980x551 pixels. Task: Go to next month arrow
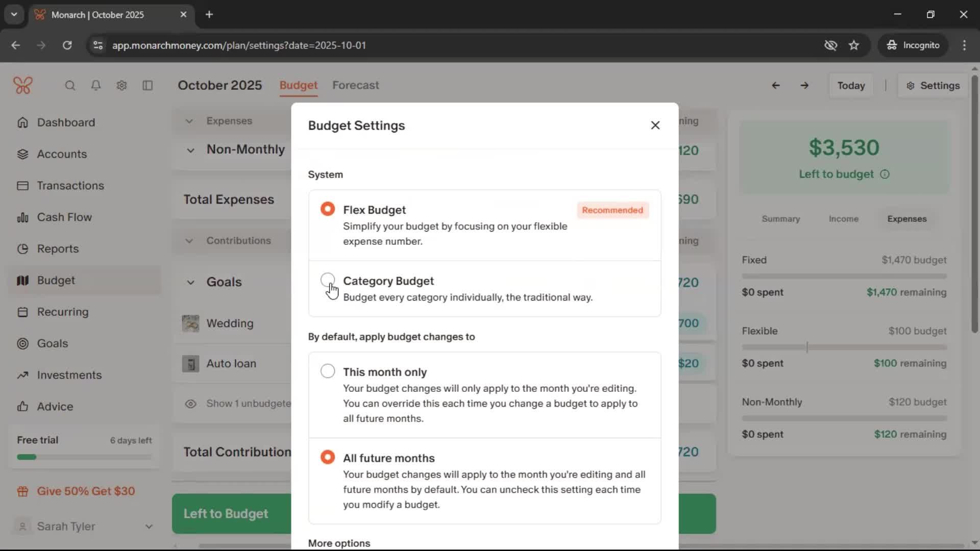(804, 85)
